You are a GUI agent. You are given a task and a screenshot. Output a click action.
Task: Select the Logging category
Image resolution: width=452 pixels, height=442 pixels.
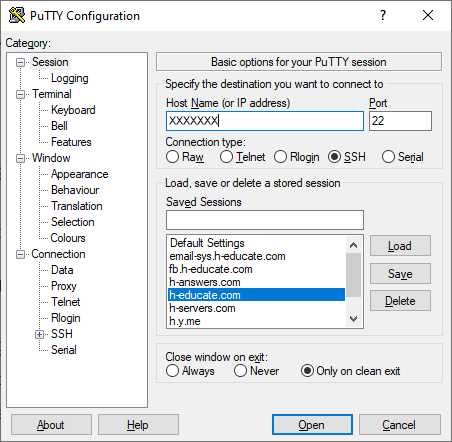70,78
